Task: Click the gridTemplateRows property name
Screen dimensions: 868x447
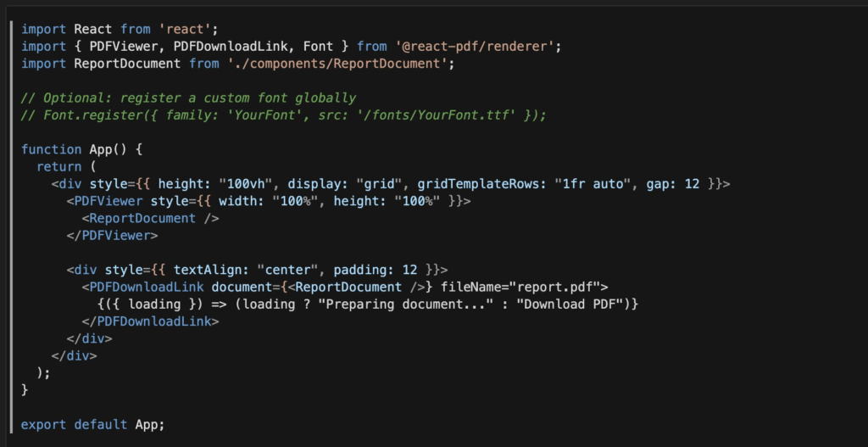Action: coord(470,184)
